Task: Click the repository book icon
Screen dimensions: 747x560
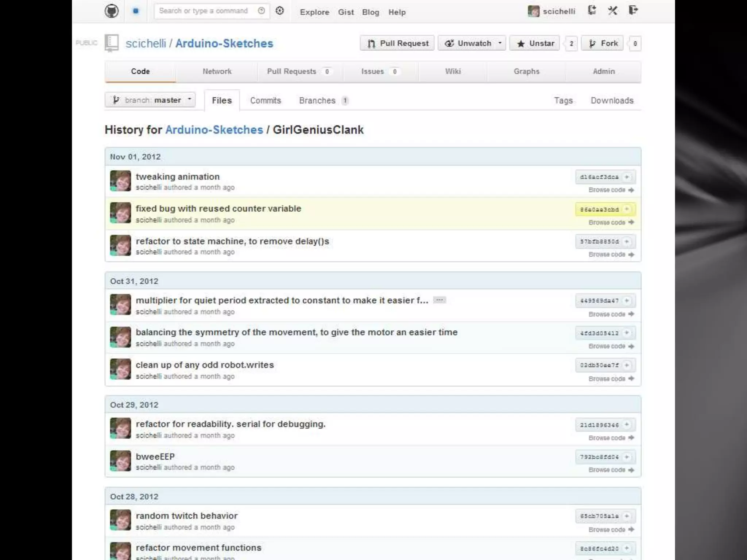Action: (112, 43)
